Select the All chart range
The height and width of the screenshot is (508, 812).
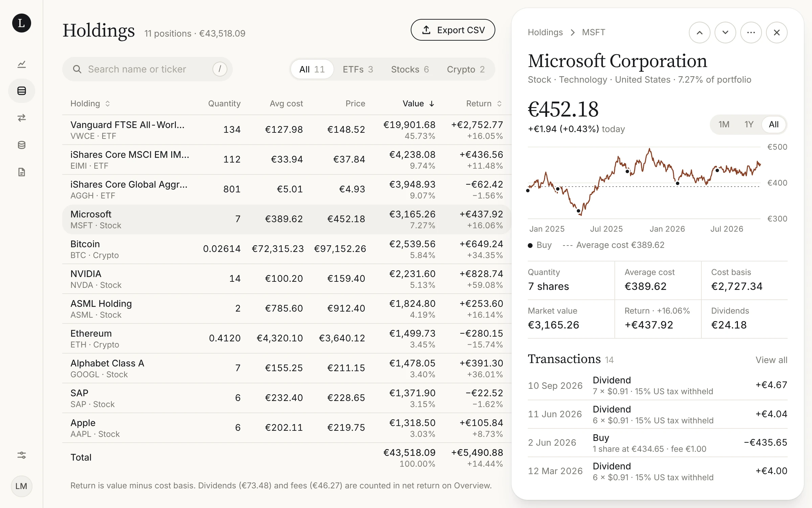tap(774, 124)
